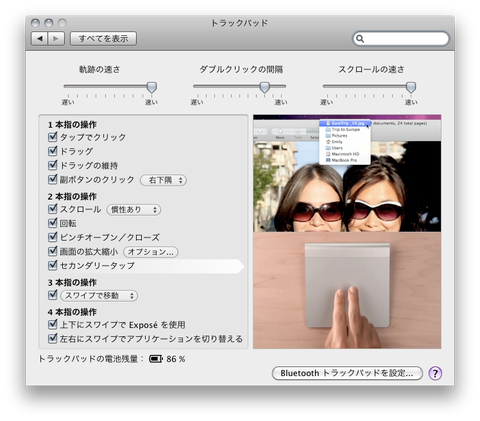Toggle 副ボタンのクリック checkbox
The width and height of the screenshot is (480, 421).
click(x=53, y=179)
